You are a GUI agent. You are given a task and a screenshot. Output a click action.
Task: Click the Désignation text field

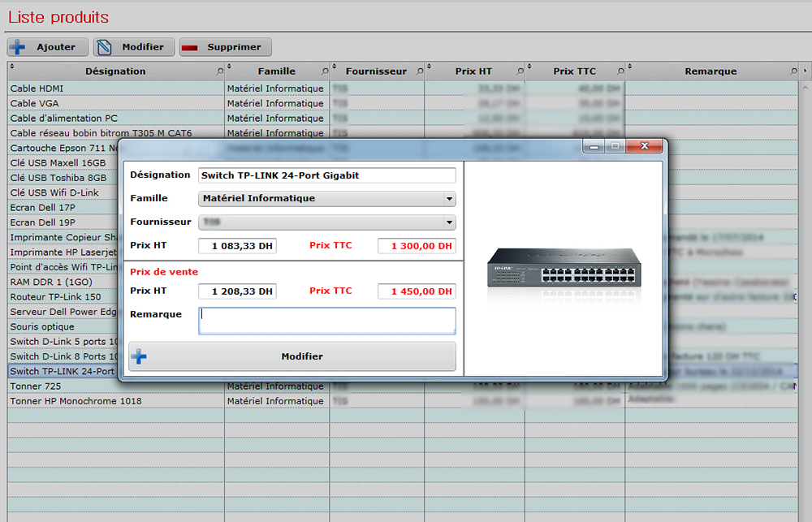click(x=326, y=175)
